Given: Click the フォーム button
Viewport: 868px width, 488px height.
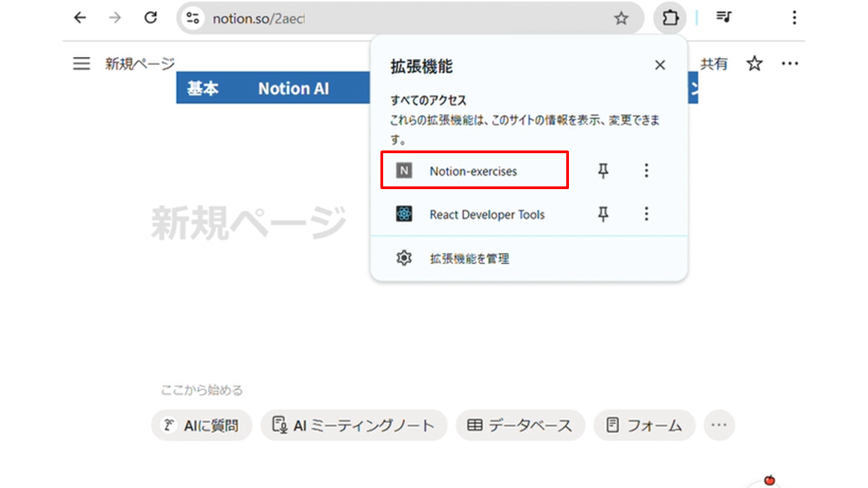Looking at the screenshot, I should [644, 426].
